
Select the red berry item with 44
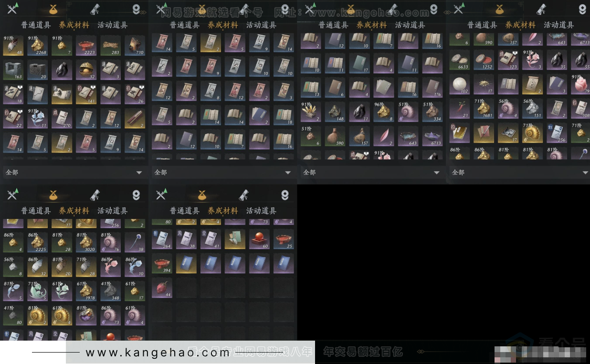point(162,288)
